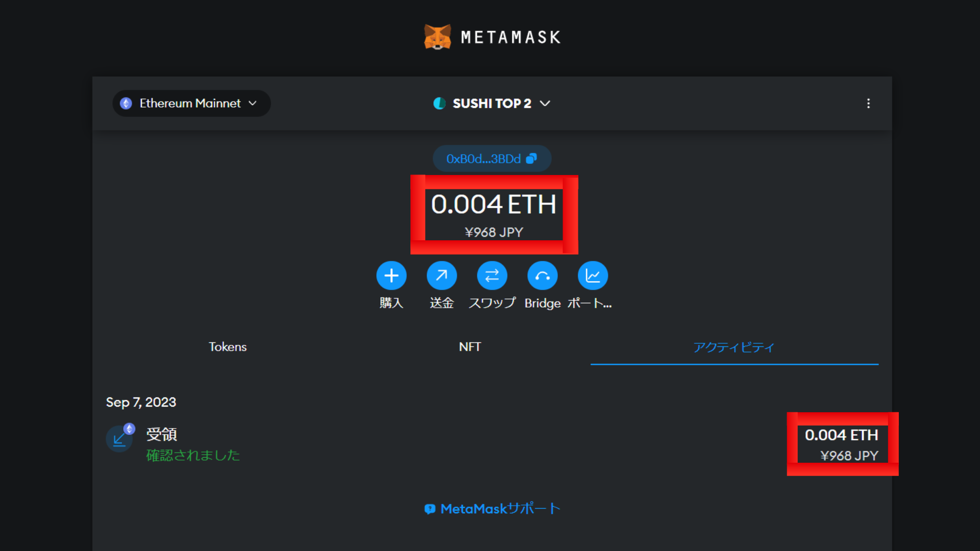This screenshot has width=980, height=551.
Task: Click the 送金 send arrow icon
Action: (x=442, y=275)
